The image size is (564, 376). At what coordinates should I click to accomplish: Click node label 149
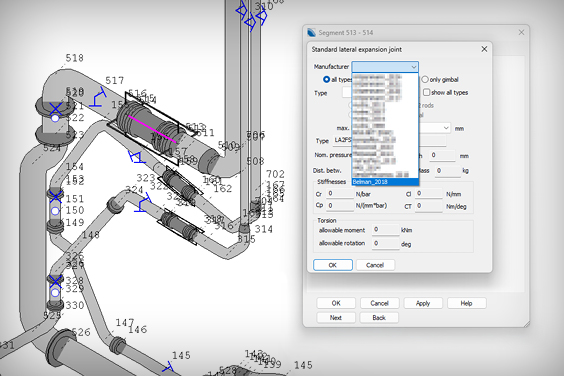click(x=74, y=222)
